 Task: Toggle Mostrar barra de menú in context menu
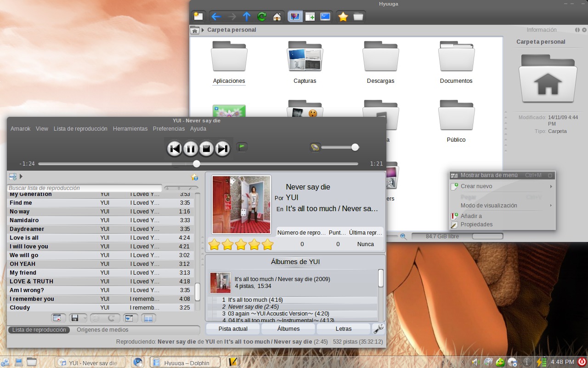502,175
